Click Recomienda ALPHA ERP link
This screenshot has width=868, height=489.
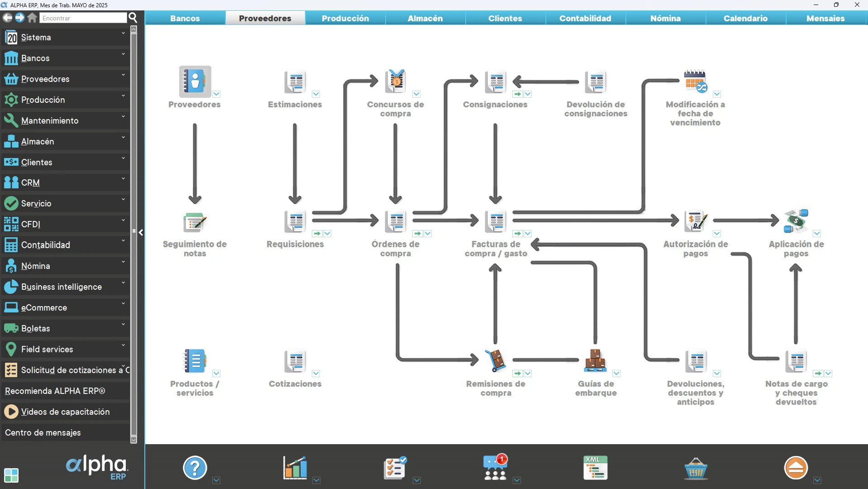coord(54,391)
